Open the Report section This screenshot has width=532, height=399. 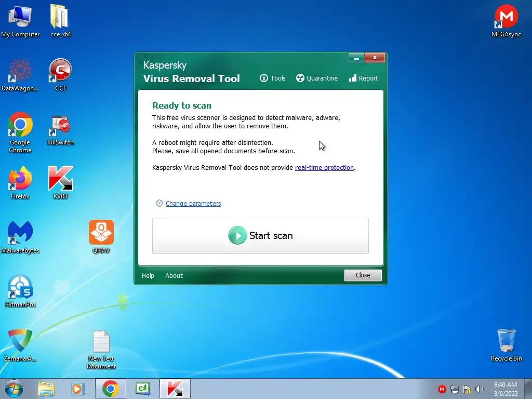(363, 78)
